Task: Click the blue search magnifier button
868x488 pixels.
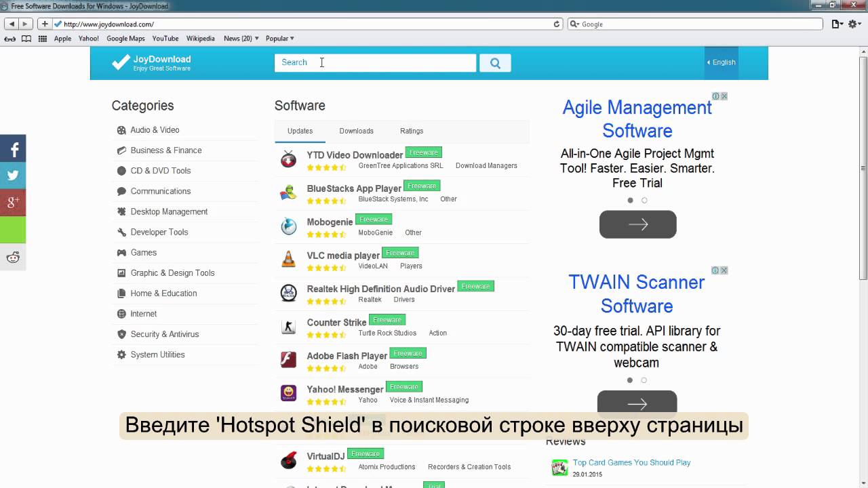Action: (495, 63)
